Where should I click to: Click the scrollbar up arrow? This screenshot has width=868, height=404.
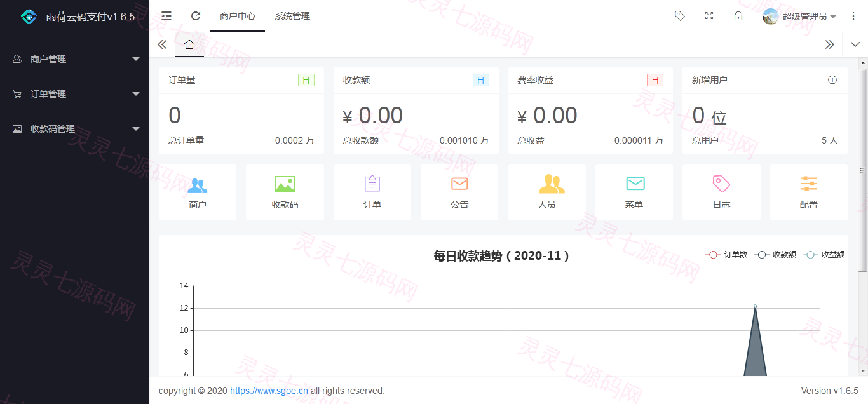[863, 62]
